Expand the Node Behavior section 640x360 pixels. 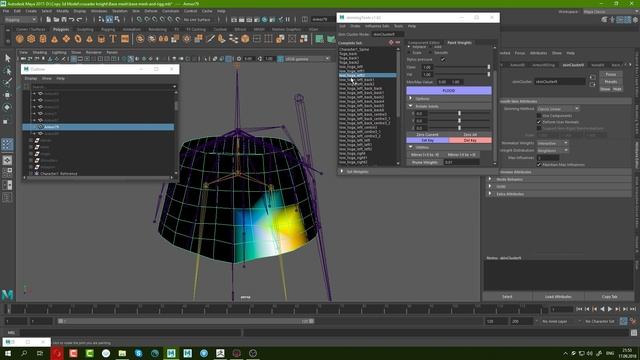click(490, 179)
